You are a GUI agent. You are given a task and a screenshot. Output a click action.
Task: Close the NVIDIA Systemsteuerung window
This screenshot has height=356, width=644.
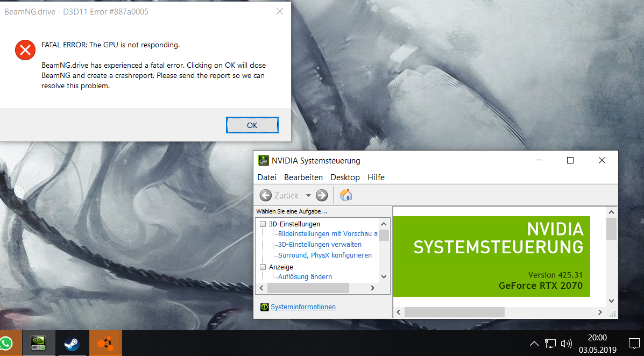601,160
